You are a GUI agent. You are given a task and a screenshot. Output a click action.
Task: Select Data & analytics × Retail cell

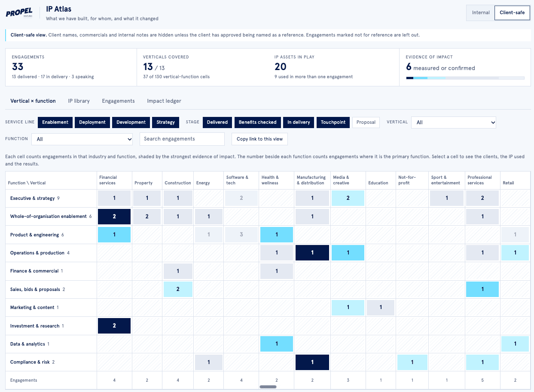coord(515,344)
